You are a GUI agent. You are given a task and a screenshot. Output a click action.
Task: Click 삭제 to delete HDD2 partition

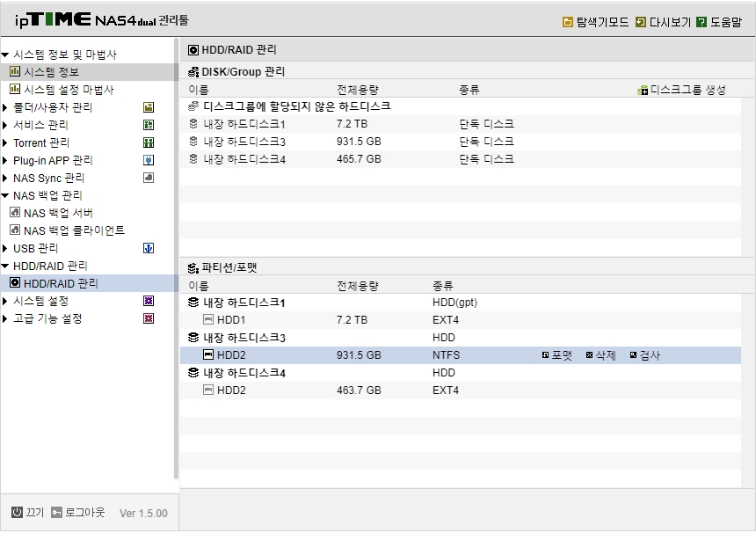click(x=600, y=355)
